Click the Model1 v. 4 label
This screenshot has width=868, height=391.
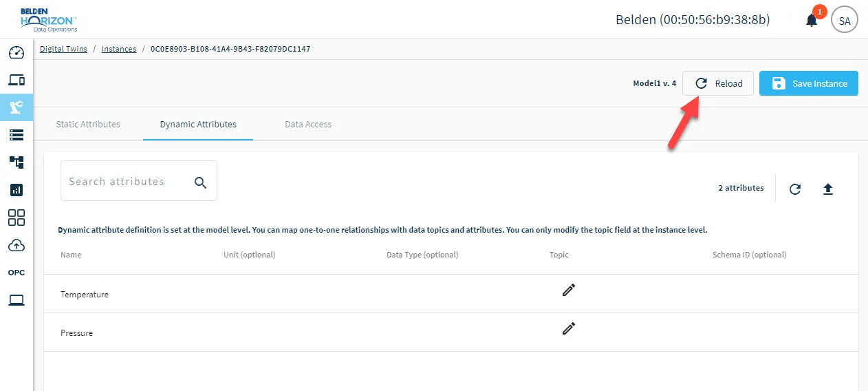(655, 83)
